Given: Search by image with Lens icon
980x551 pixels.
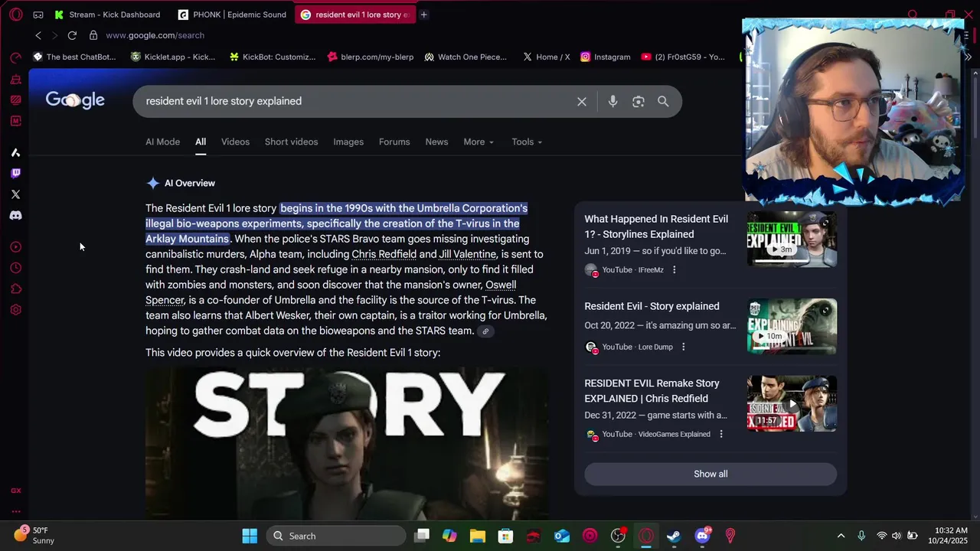Looking at the screenshot, I should pos(639,101).
